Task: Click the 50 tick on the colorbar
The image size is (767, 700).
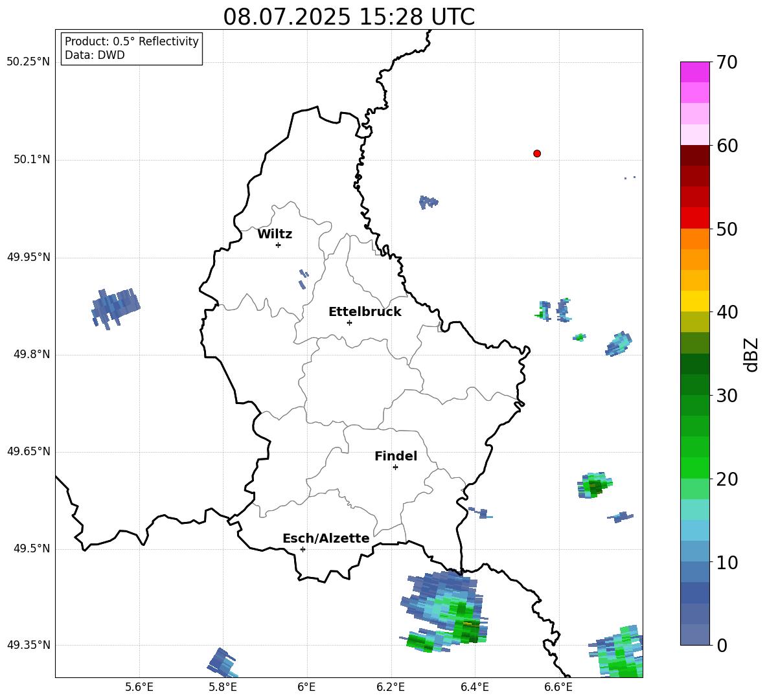Action: [x=727, y=229]
